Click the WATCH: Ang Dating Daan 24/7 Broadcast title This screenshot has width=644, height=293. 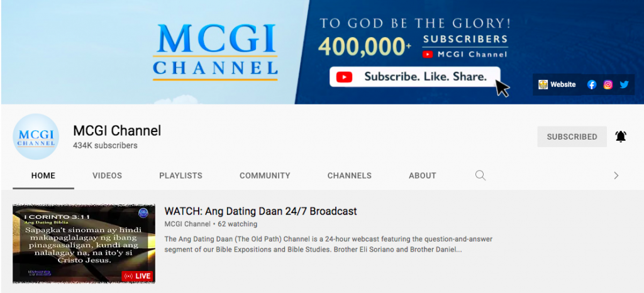[261, 211]
